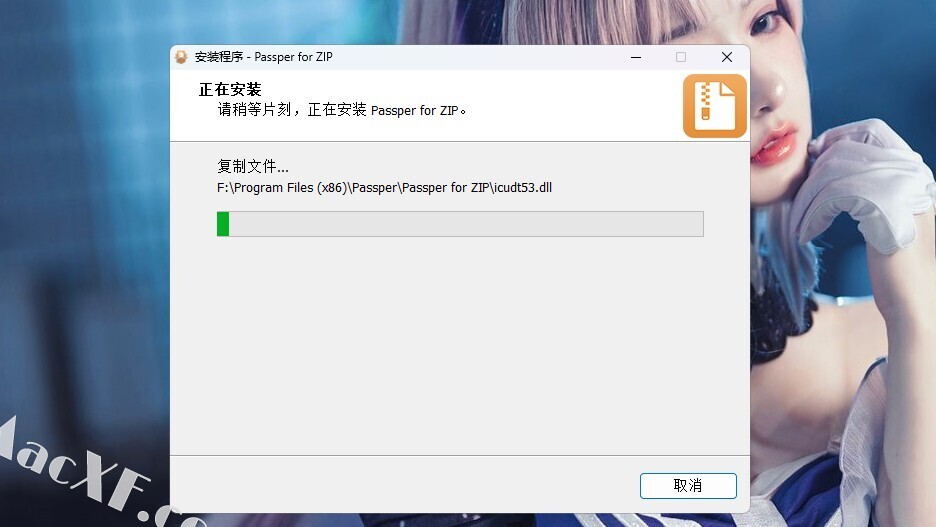Click the 复制文件... status label
Image resolution: width=936 pixels, height=527 pixels.
pyautogui.click(x=253, y=166)
